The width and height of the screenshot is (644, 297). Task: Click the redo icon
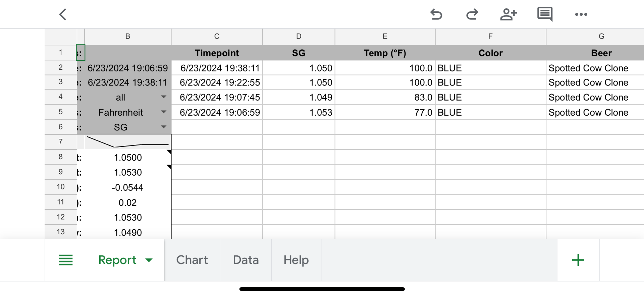[x=472, y=14]
